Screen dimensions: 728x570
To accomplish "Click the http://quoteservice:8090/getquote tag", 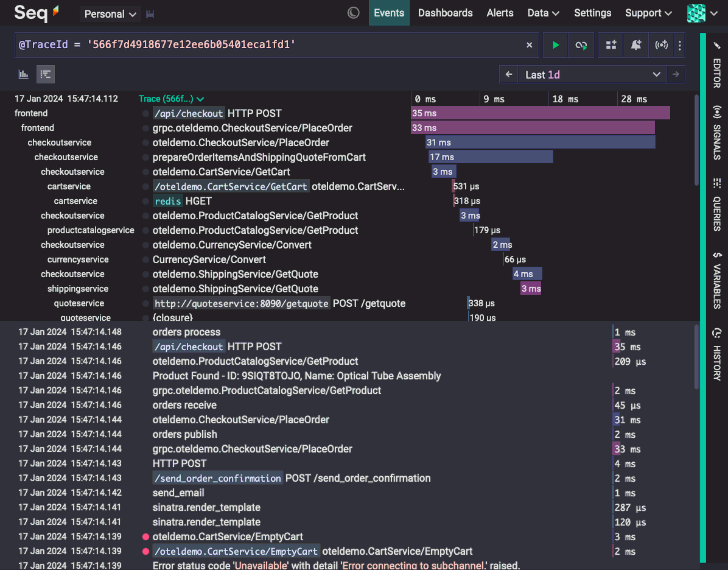I will coord(242,303).
